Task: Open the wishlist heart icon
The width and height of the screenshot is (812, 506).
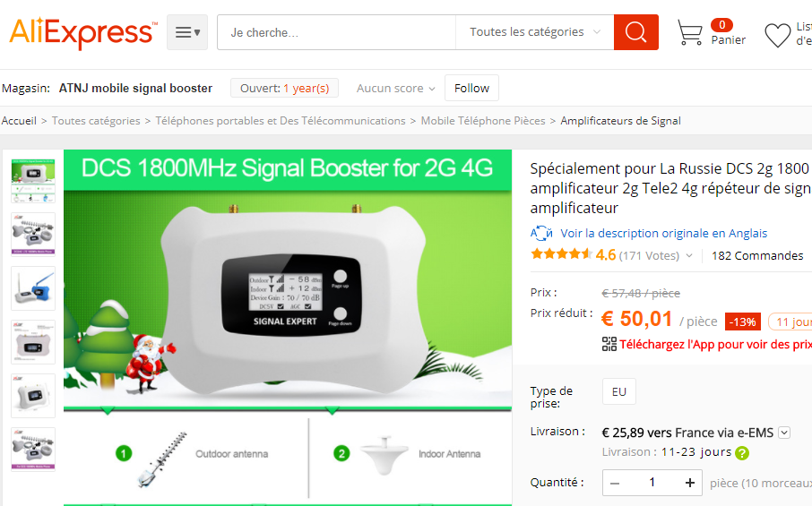Action: pyautogui.click(x=777, y=35)
